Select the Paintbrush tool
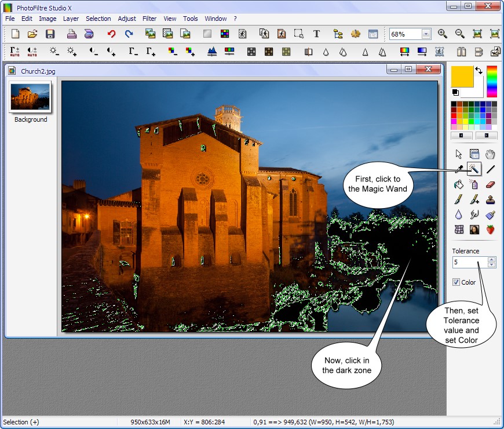The height and width of the screenshot is (429, 504). [459, 199]
